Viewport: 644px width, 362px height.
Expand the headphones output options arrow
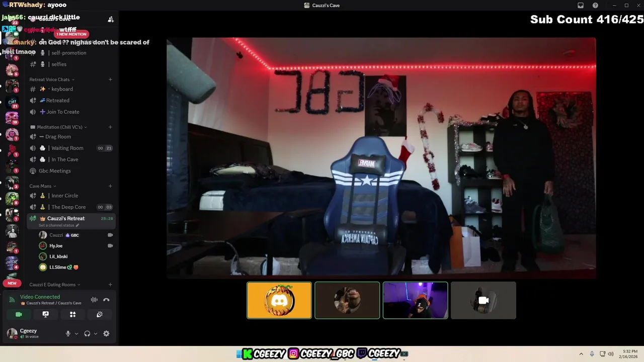(96, 333)
